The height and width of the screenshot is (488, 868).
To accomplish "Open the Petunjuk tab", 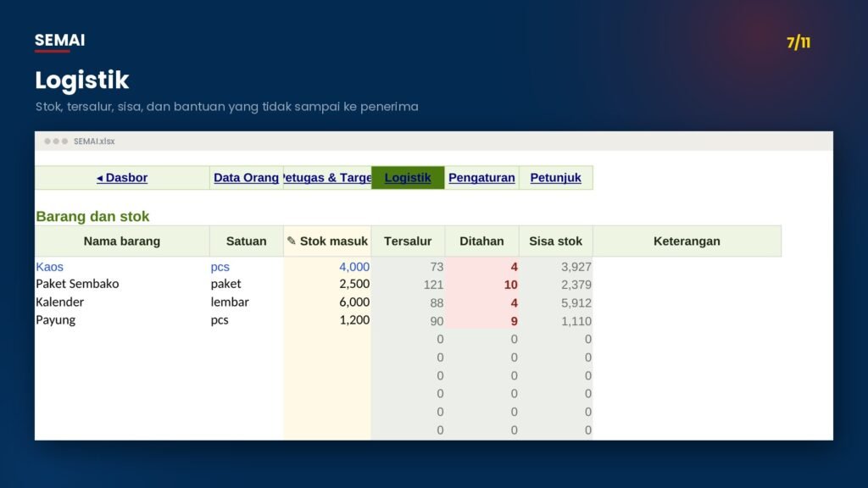I will click(556, 178).
